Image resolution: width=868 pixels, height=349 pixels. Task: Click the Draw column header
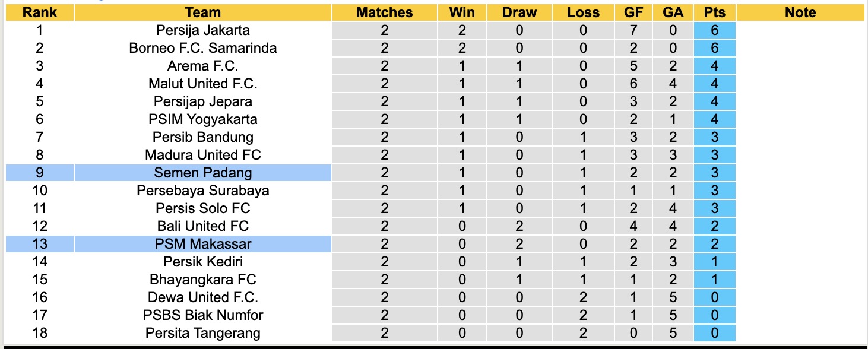coord(519,12)
